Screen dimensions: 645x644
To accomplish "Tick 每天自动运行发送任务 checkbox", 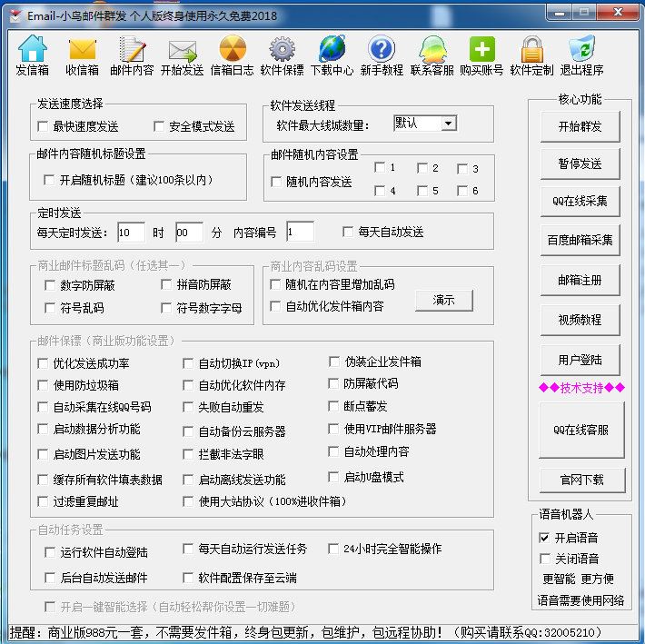I will [x=188, y=549].
